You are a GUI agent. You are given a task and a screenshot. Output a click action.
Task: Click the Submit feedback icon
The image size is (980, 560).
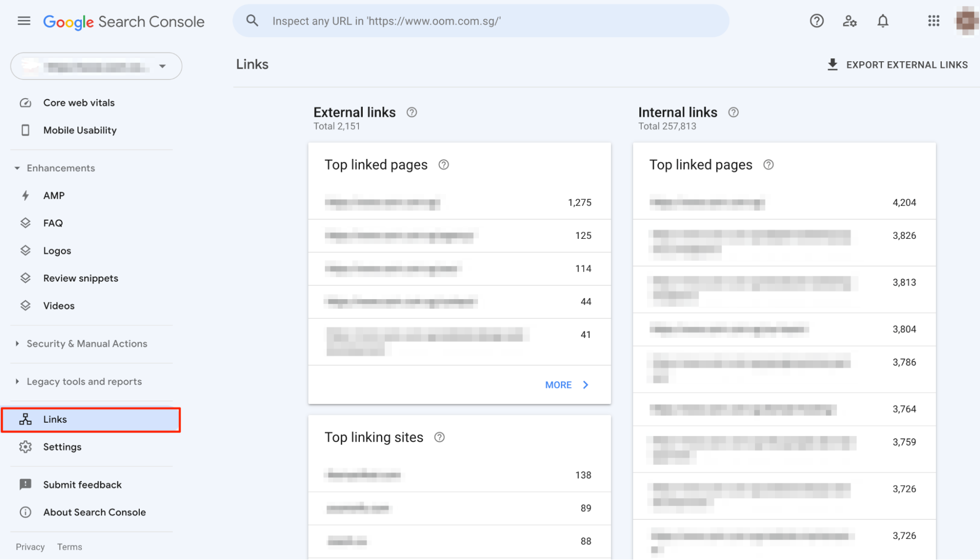click(x=25, y=484)
